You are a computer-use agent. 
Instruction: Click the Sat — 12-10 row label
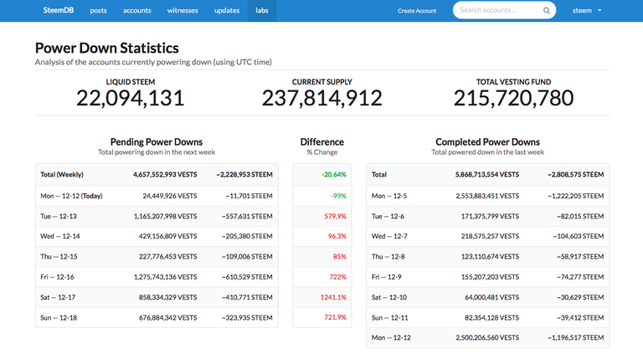[x=389, y=297]
